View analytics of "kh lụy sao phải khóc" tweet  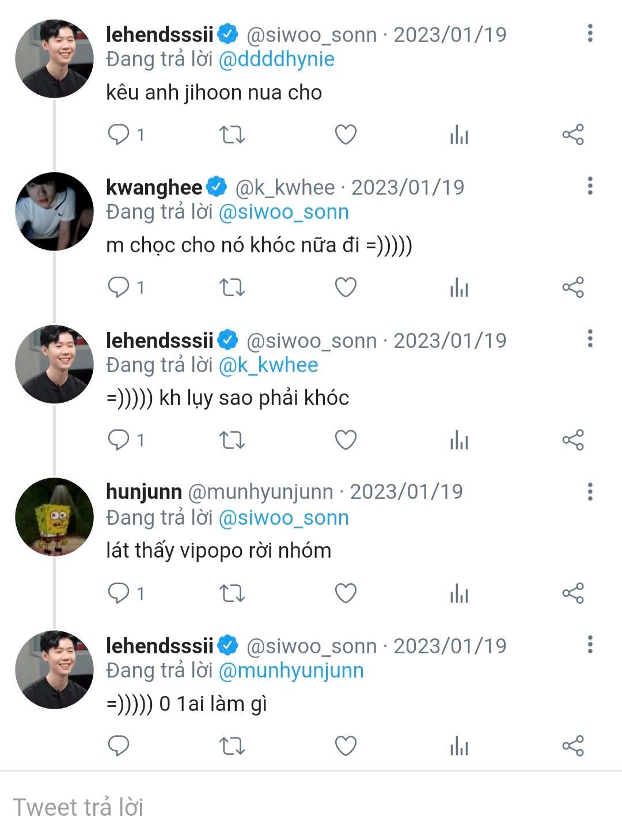click(459, 440)
